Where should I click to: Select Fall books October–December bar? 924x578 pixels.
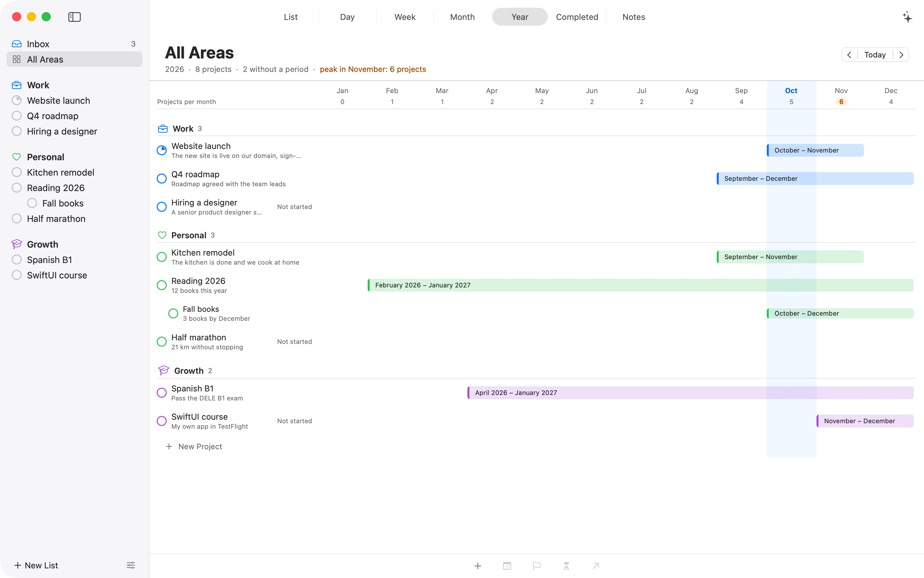pyautogui.click(x=840, y=313)
